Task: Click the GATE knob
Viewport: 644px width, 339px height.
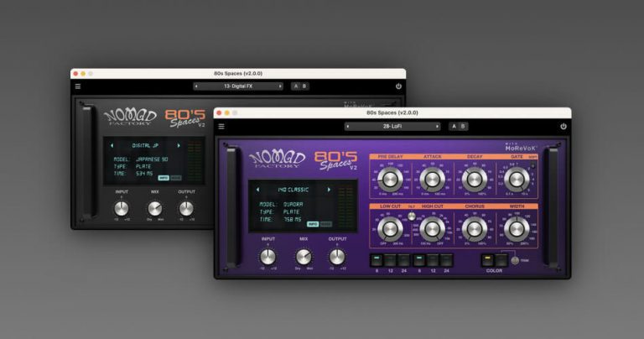Action: pos(517,180)
